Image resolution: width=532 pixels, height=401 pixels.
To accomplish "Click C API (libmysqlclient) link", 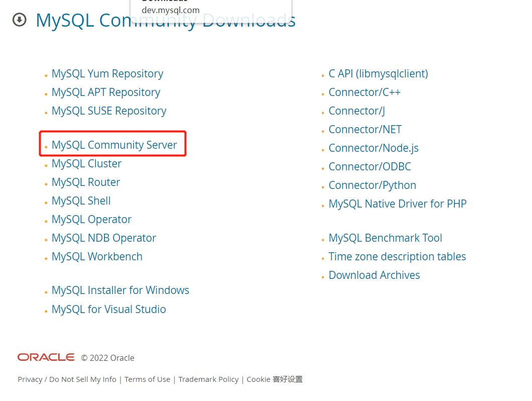I will (x=378, y=73).
